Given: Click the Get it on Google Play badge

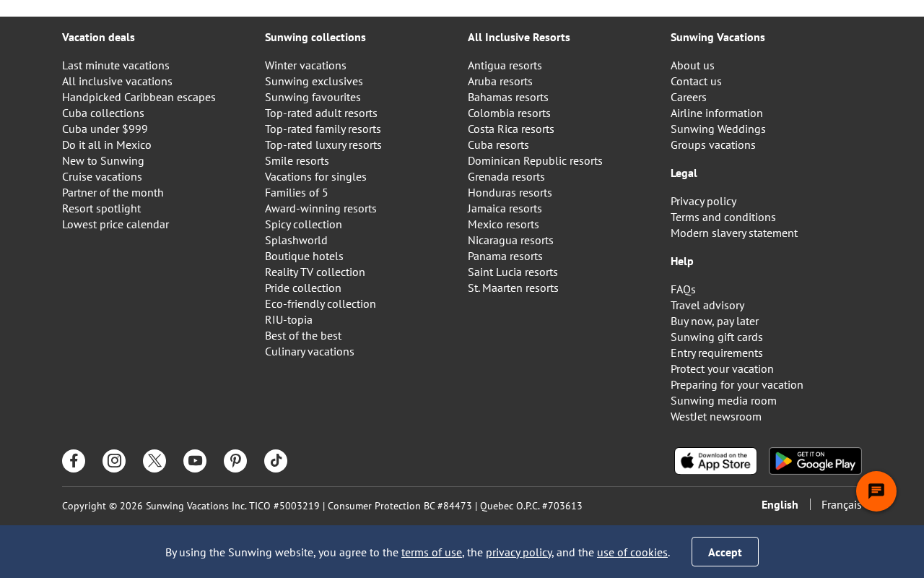Looking at the screenshot, I should pos(815,461).
